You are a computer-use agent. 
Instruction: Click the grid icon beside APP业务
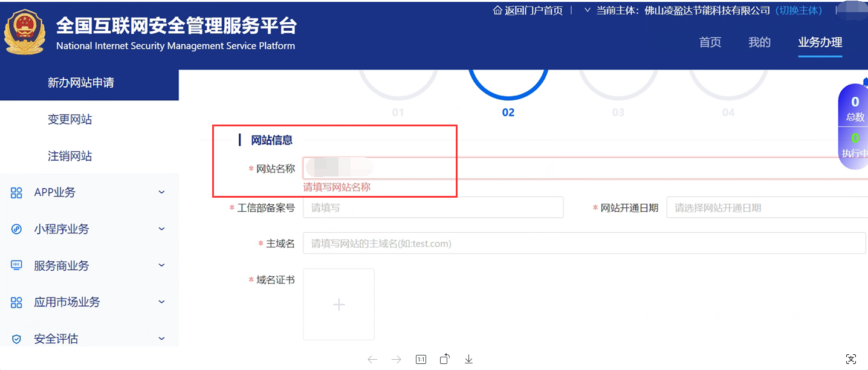click(16, 192)
